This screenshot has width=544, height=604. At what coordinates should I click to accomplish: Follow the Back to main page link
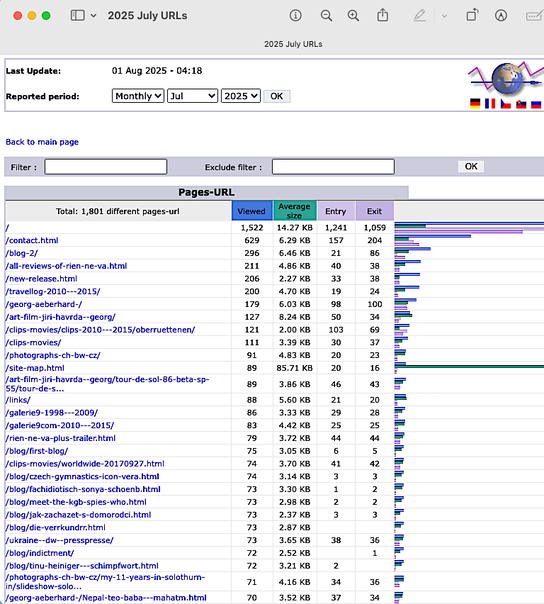pyautogui.click(x=42, y=142)
